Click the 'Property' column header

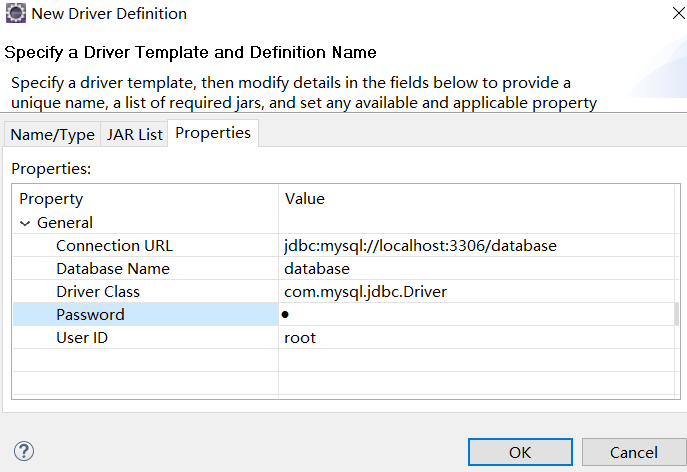145,199
